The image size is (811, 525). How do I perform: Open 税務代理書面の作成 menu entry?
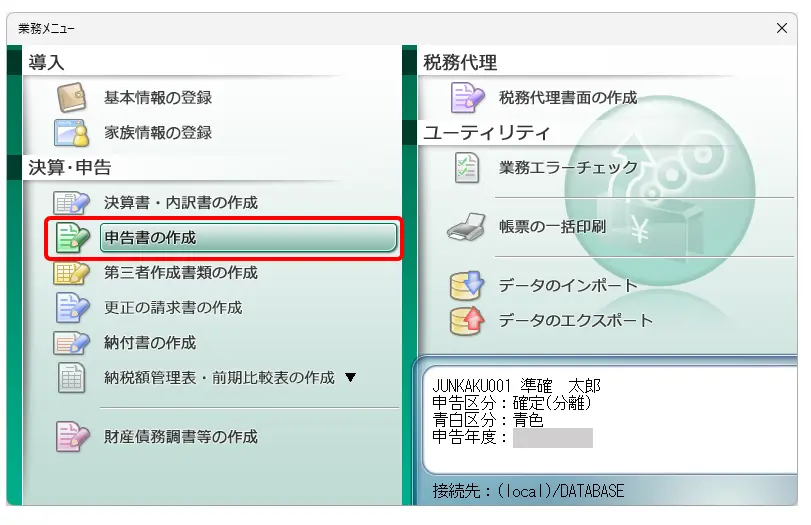point(567,98)
